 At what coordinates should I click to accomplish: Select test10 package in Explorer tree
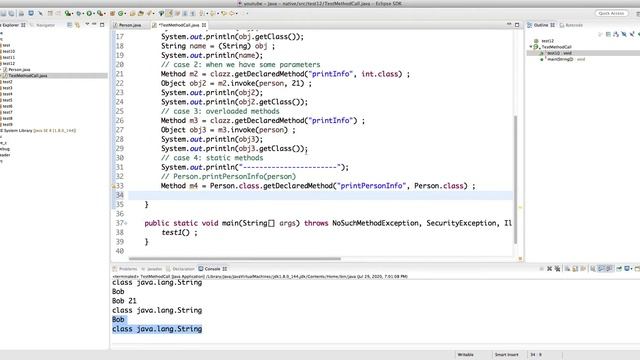tap(9, 51)
